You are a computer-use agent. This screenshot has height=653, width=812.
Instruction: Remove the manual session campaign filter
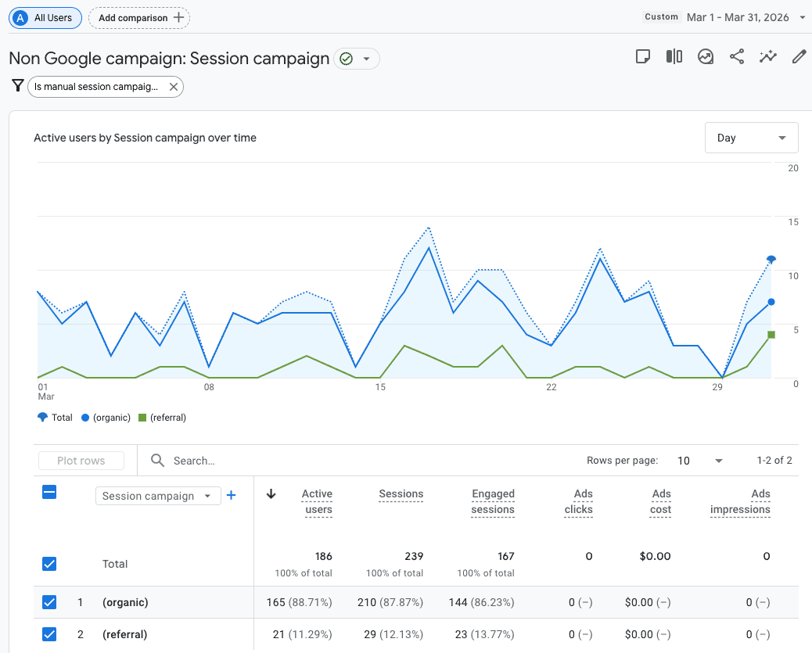pos(174,87)
